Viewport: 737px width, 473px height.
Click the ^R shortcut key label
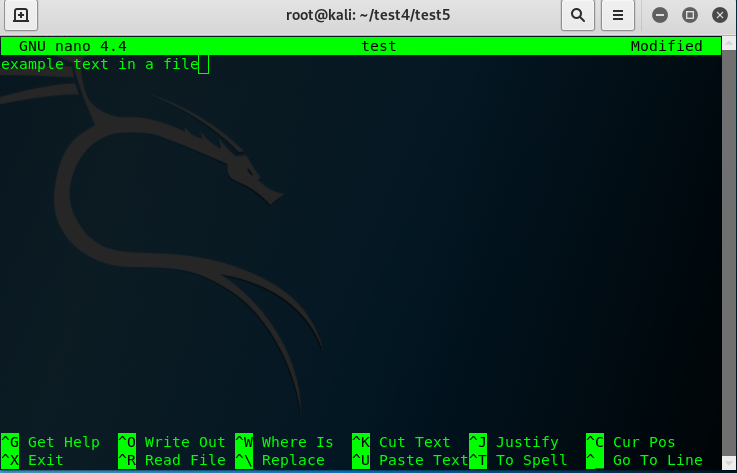(x=127, y=460)
